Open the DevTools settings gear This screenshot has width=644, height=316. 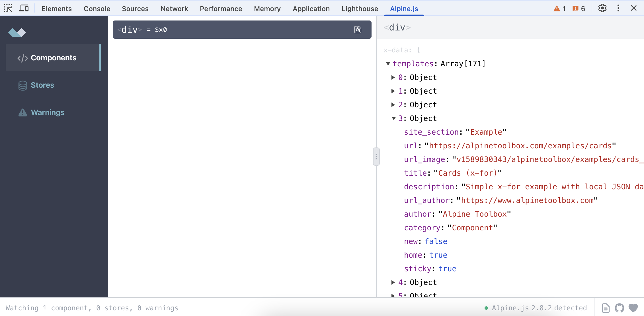click(602, 8)
